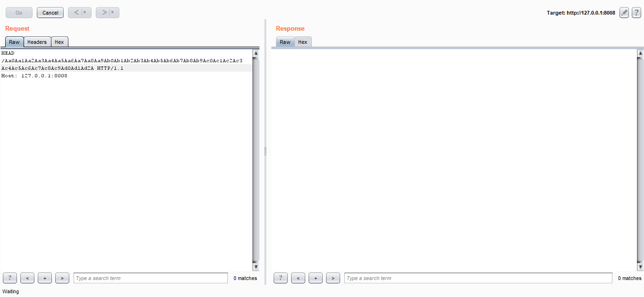Image resolution: width=644 pixels, height=297 pixels.
Task: Jump to previous match in Response search
Action: (x=298, y=278)
